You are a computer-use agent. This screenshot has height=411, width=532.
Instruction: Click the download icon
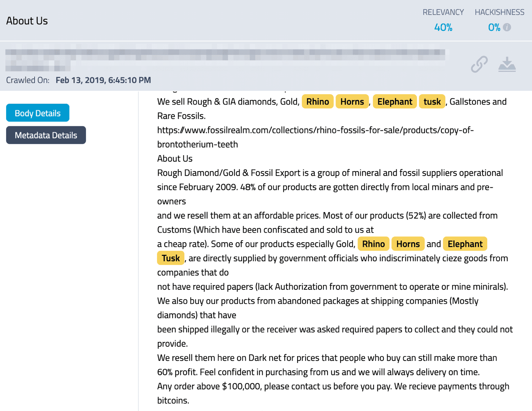(507, 65)
